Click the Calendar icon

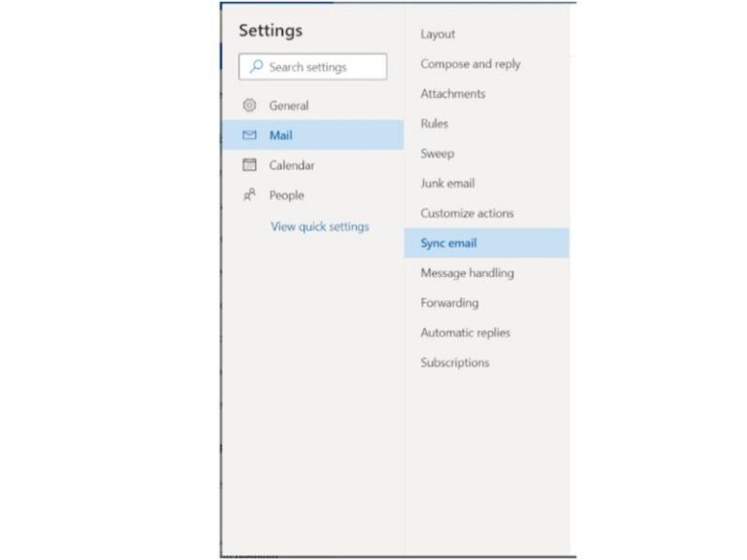pos(249,165)
